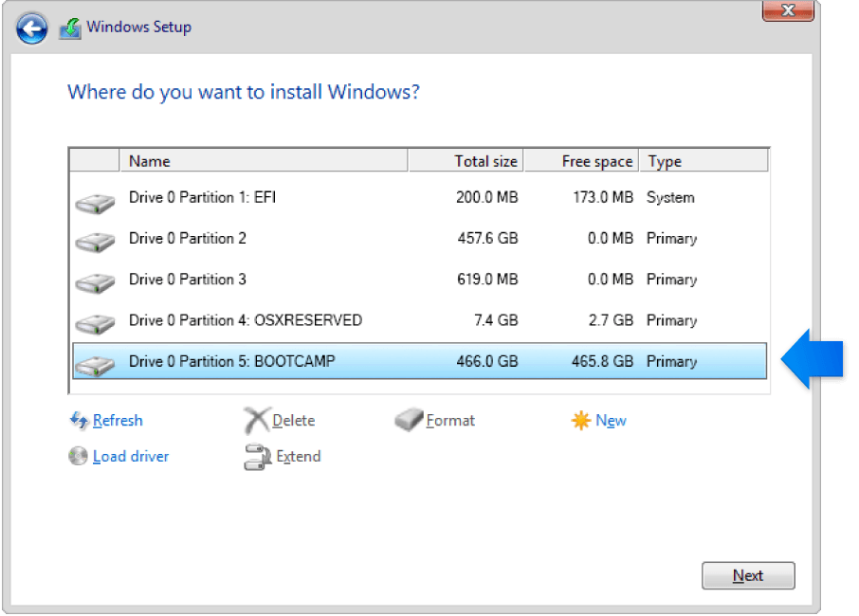Click the drive icon for Drive 0 Partition 2
The height and width of the screenshot is (616, 859).
click(x=95, y=242)
